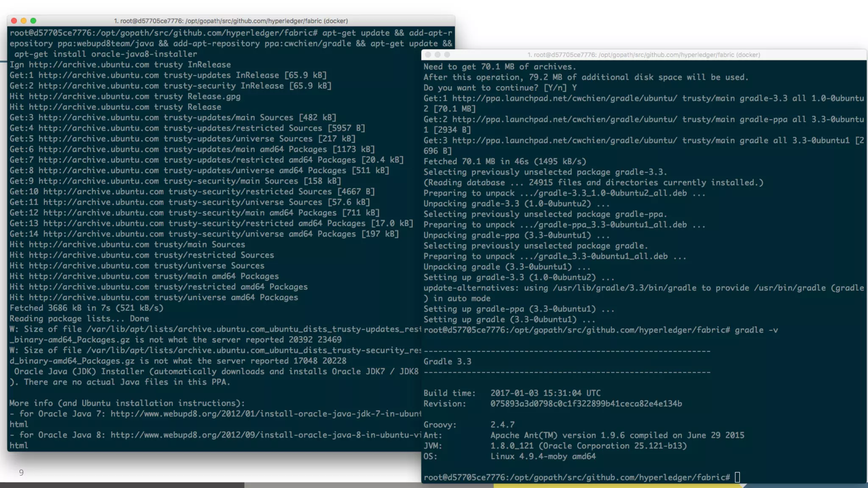Click the archive.ubuntu.com URL in the Ign line
The image size is (868, 488).
click(89, 65)
